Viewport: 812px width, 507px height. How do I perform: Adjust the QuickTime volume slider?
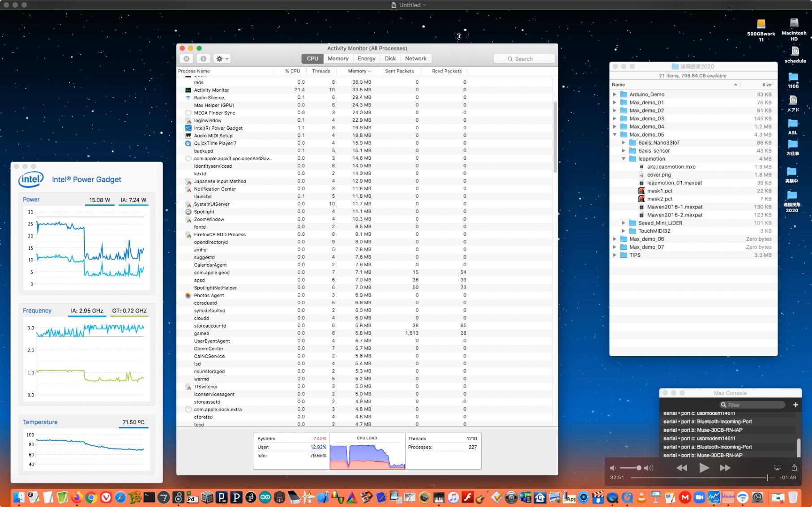tap(638, 468)
